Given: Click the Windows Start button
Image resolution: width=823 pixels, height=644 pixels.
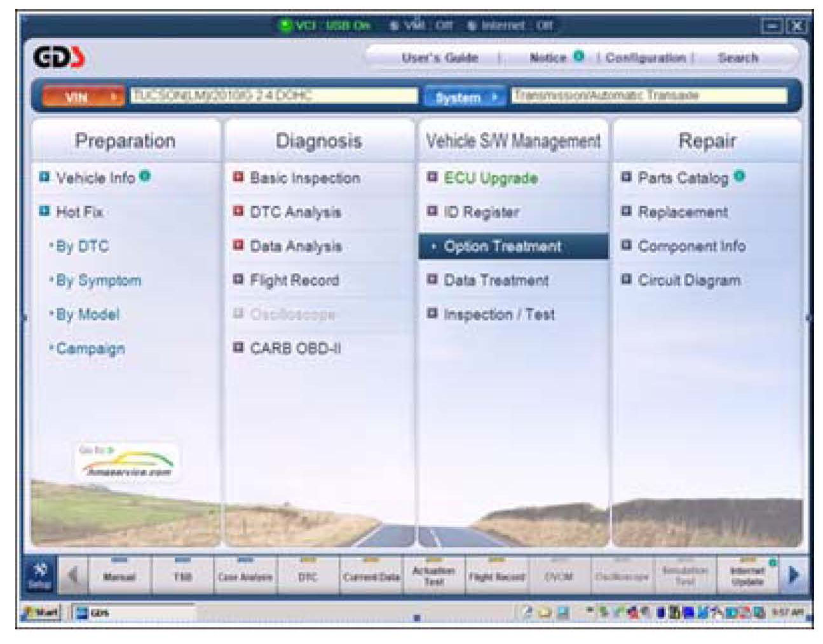Looking at the screenshot, I should [41, 612].
